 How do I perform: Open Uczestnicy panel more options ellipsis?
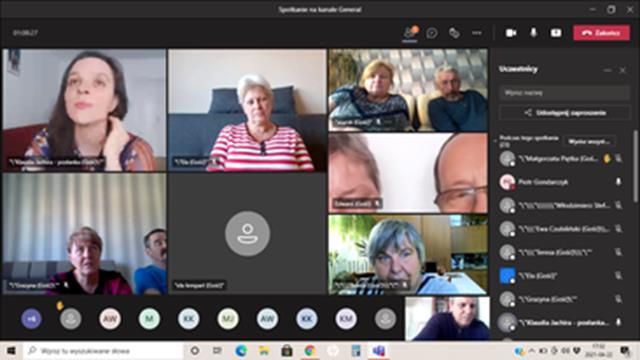click(x=607, y=70)
